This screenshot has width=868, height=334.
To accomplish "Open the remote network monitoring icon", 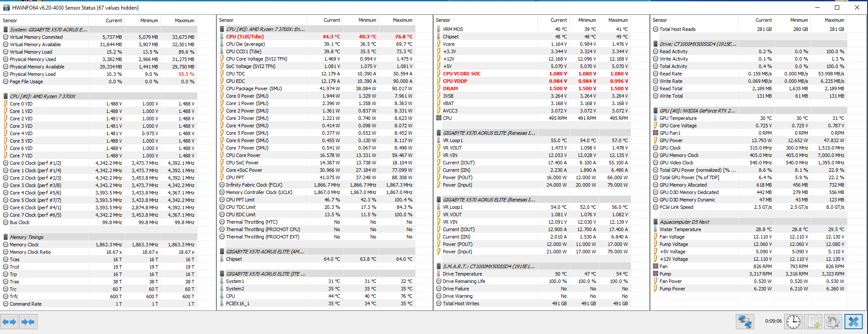I will (x=745, y=322).
